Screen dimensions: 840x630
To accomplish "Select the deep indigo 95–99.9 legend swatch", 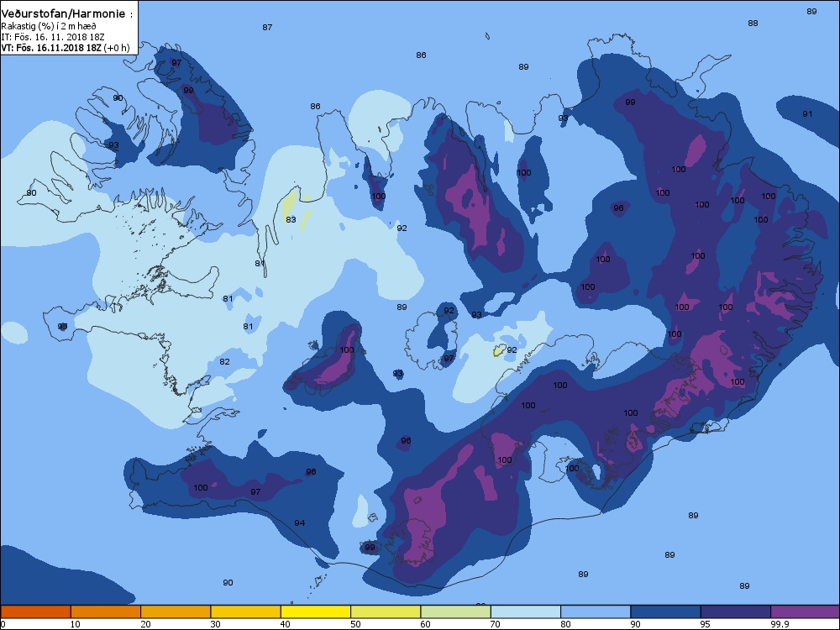I will (x=736, y=612).
